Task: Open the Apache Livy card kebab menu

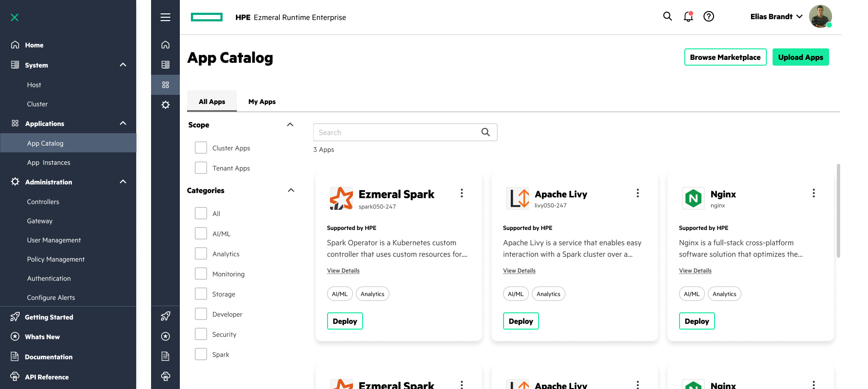Action: click(x=638, y=193)
